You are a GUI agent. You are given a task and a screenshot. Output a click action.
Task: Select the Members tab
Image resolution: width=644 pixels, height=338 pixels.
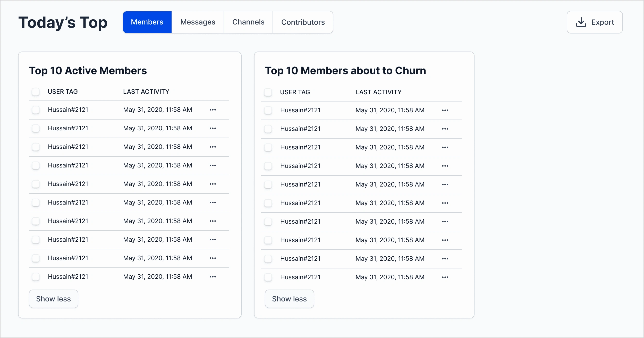[147, 22]
